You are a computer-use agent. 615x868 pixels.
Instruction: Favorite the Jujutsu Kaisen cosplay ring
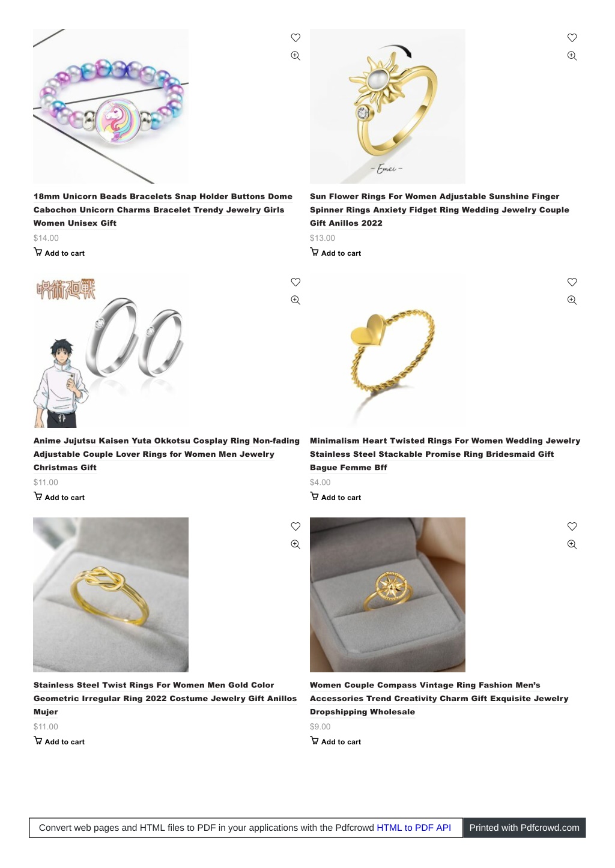click(295, 282)
